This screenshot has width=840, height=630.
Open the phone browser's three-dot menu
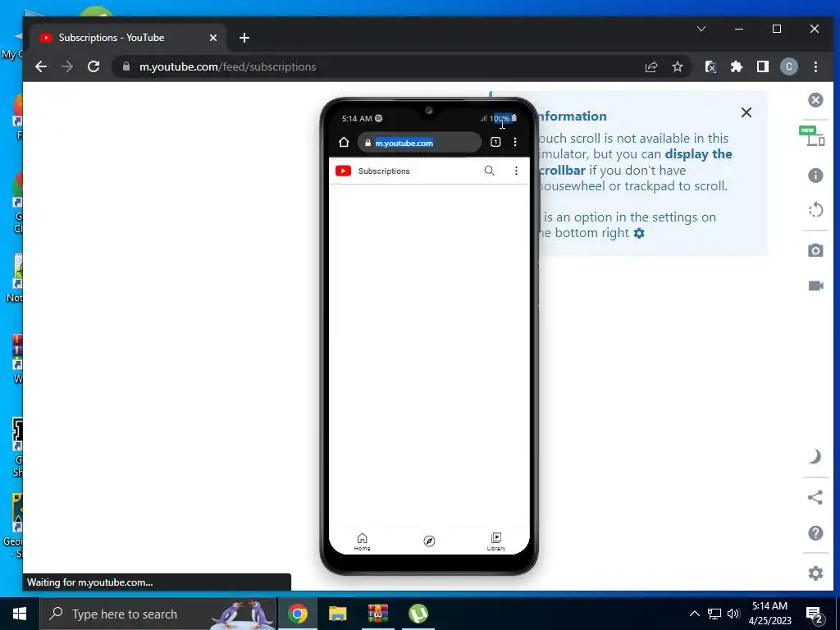515,142
